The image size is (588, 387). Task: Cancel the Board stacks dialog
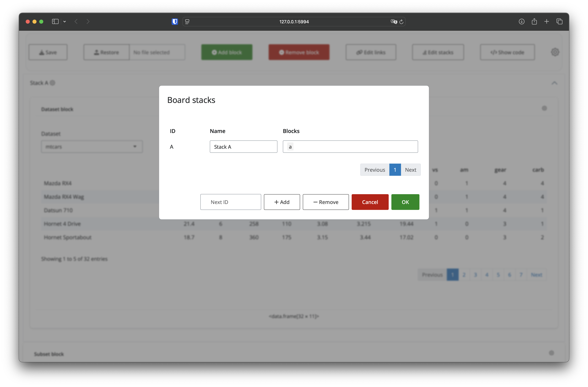[x=370, y=202]
